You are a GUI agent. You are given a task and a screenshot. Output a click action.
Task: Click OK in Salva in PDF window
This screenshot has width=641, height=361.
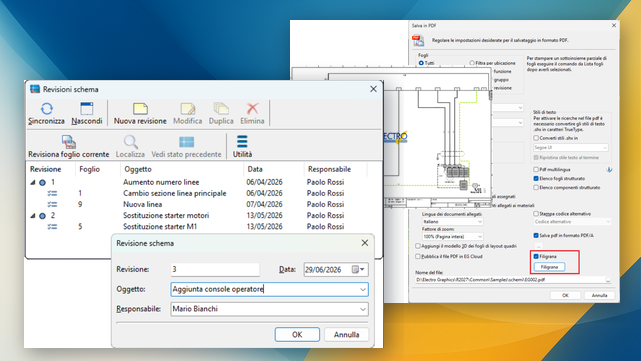pos(565,295)
